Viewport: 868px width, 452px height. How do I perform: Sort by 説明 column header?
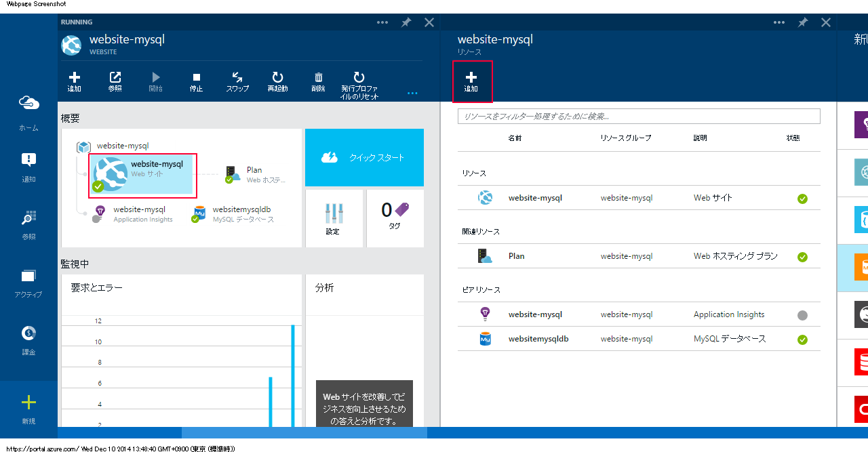tap(701, 138)
